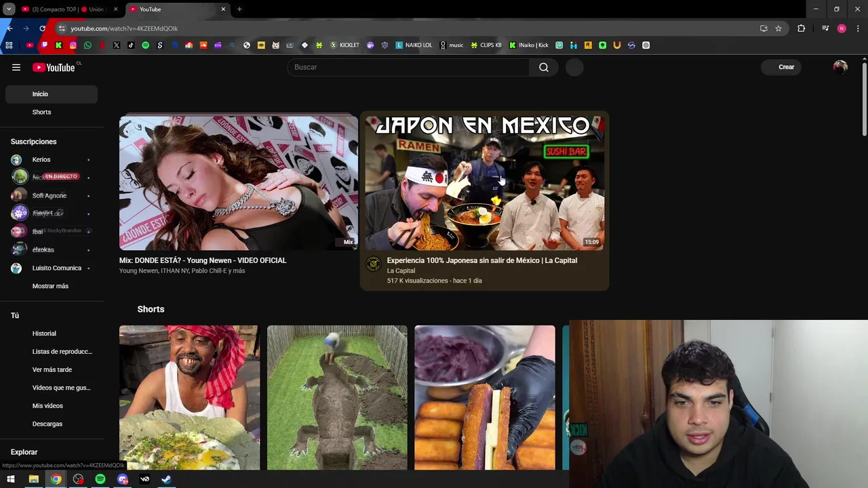Open the NAIKO LOL bookmark
Image resolution: width=868 pixels, height=488 pixels.
tap(414, 45)
